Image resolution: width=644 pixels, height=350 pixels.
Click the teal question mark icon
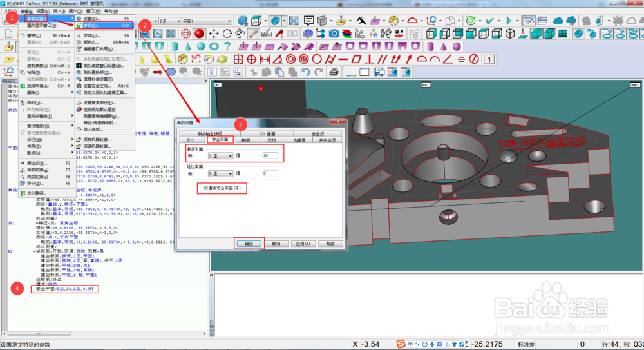point(227,46)
